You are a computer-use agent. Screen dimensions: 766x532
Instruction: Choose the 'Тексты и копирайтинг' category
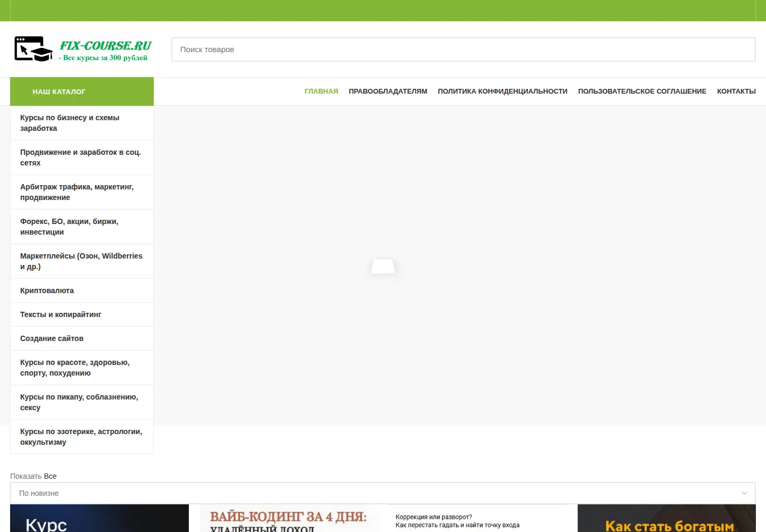(x=82, y=314)
